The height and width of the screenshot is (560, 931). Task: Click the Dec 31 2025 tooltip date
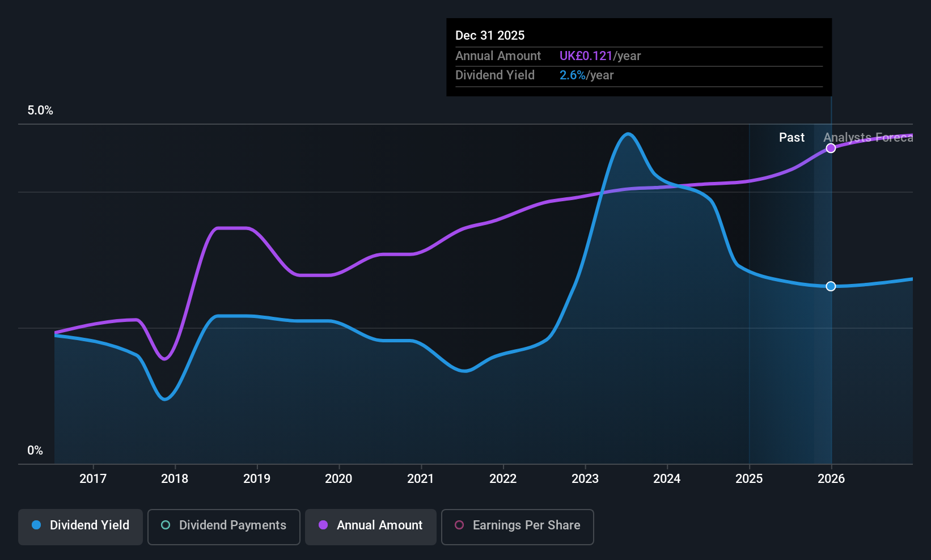pos(490,35)
